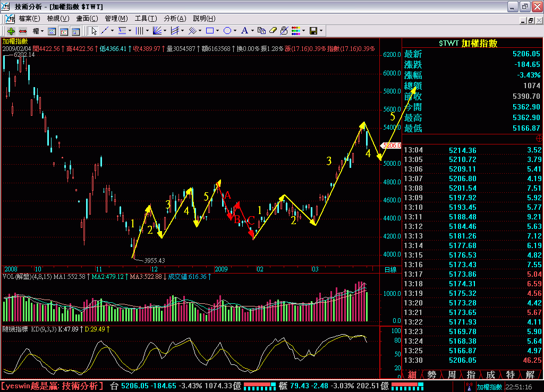
Task: Select the diagonal regression lines tool
Action: pos(192,31)
